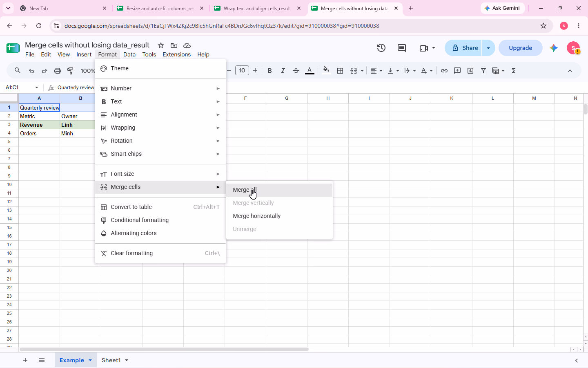
Task: Open version history clock icon
Action: coord(381,48)
